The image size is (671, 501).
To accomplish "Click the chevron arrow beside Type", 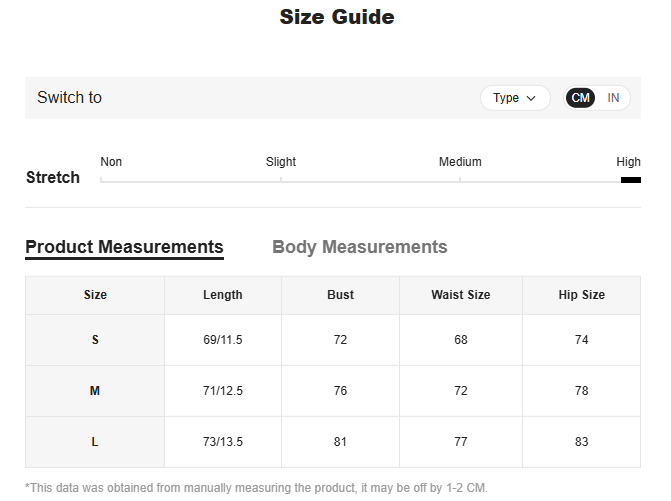I will tap(531, 98).
